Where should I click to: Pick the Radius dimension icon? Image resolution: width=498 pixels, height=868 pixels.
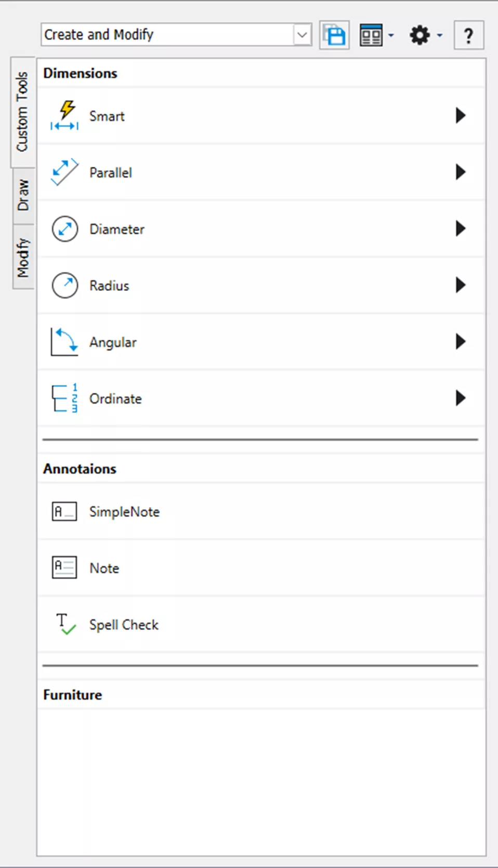click(x=64, y=285)
